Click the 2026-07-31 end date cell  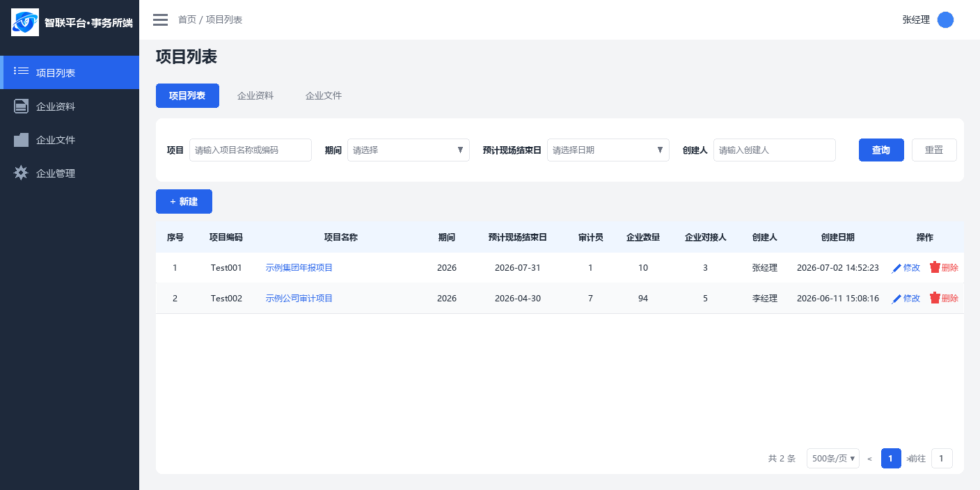(518, 267)
